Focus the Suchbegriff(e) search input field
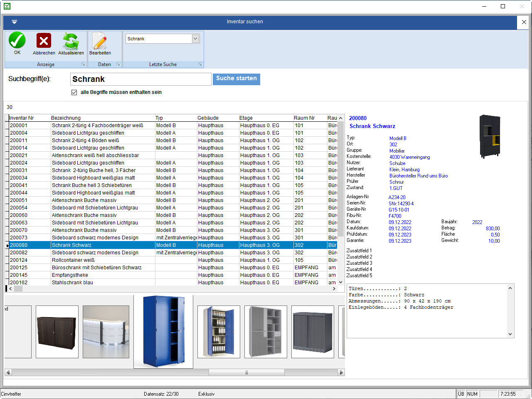This screenshot has height=399, width=532. [x=141, y=79]
